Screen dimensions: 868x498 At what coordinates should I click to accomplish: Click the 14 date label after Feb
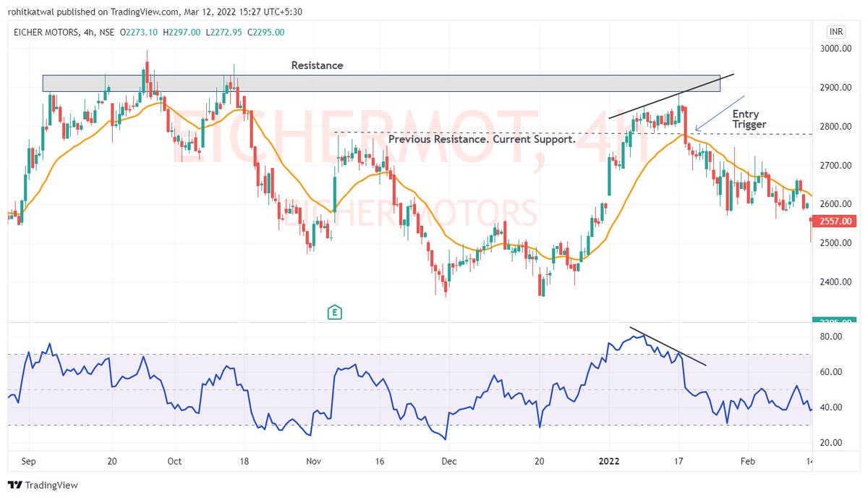810,460
